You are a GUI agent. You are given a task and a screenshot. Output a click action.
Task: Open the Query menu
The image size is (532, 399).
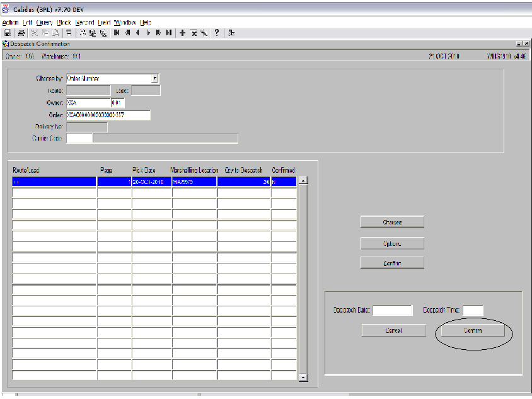(45, 23)
